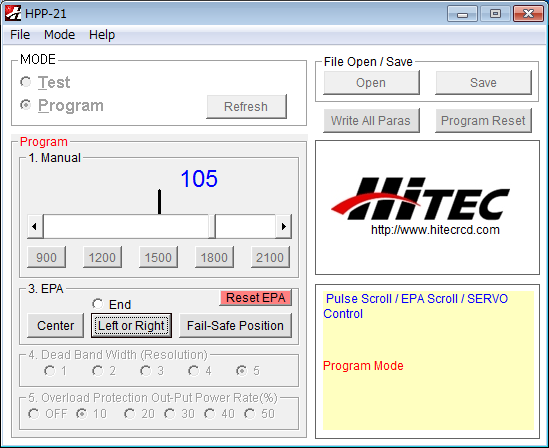Maximize the HPP-21 window
Image resolution: width=549 pixels, height=448 pixels.
tap(495, 14)
